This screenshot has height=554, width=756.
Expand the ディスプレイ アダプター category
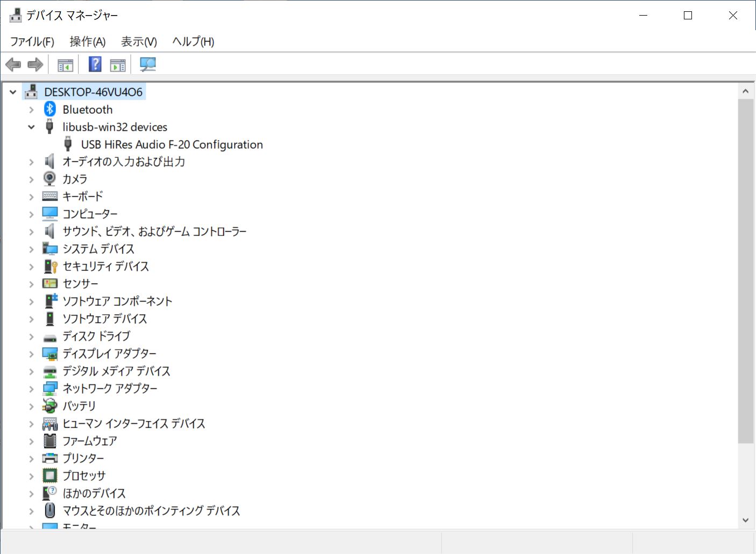(x=31, y=354)
